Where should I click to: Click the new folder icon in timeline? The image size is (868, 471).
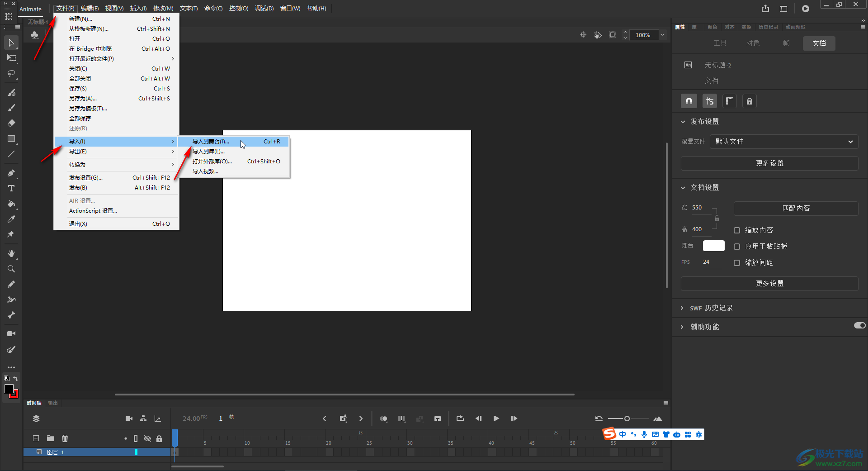tap(51, 438)
